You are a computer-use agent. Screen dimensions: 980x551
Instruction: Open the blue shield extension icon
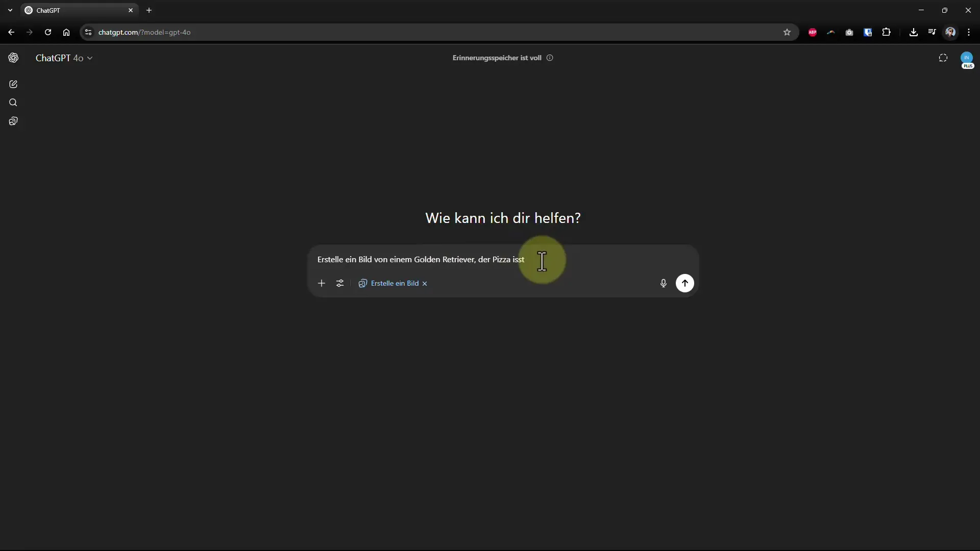868,32
